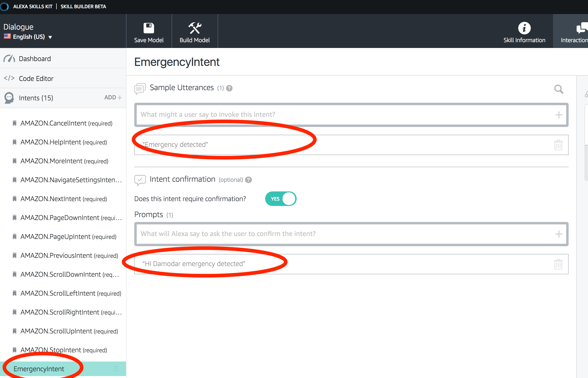Click the EmergencyIntent page heading

(x=177, y=62)
